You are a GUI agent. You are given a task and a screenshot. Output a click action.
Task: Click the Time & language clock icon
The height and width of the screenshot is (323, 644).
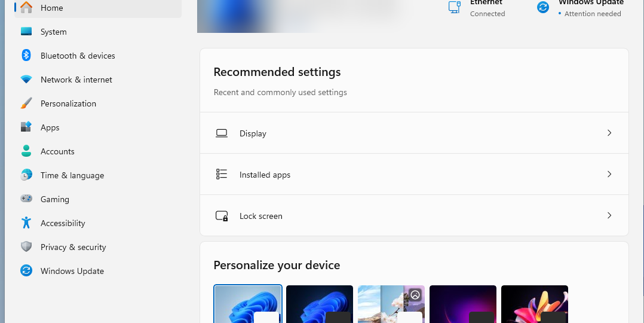coord(26,175)
